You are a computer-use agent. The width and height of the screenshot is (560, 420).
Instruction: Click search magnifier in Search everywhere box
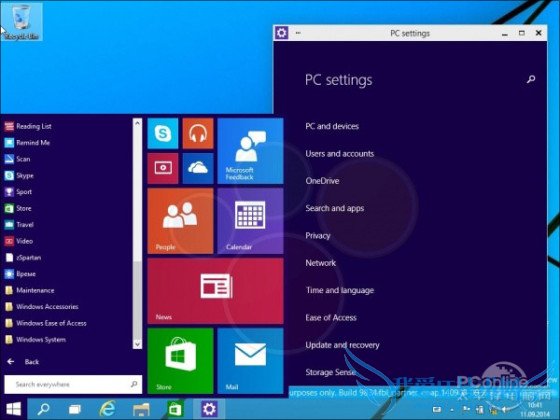(x=134, y=384)
